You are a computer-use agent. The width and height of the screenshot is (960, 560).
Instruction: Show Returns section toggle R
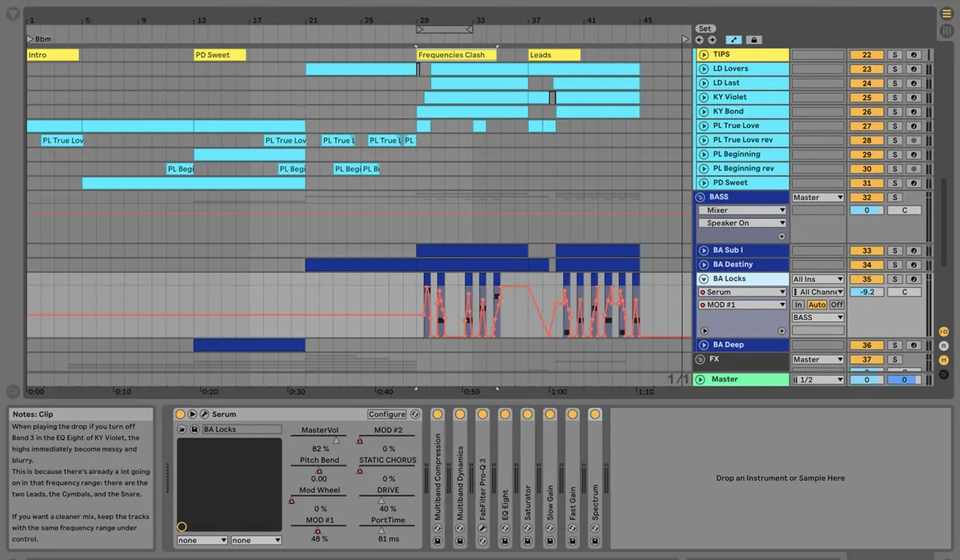(x=944, y=346)
